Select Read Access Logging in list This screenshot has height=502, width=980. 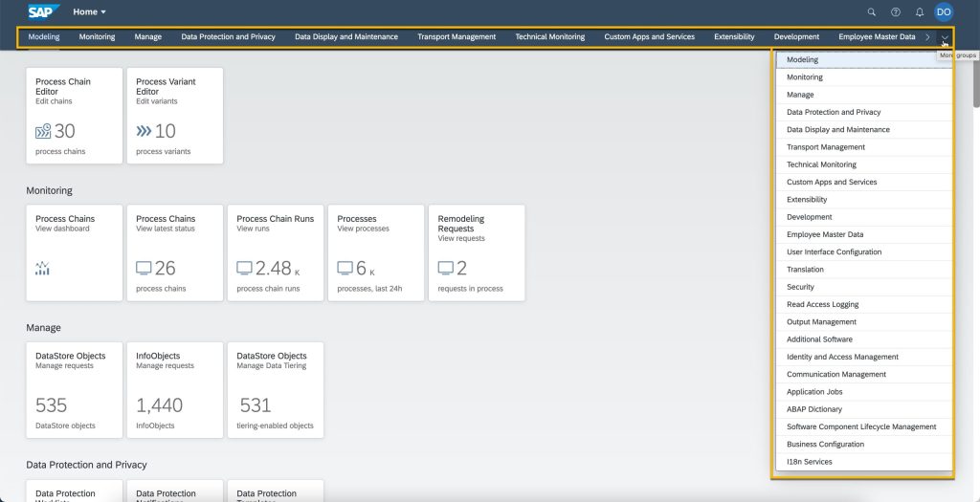864,305
